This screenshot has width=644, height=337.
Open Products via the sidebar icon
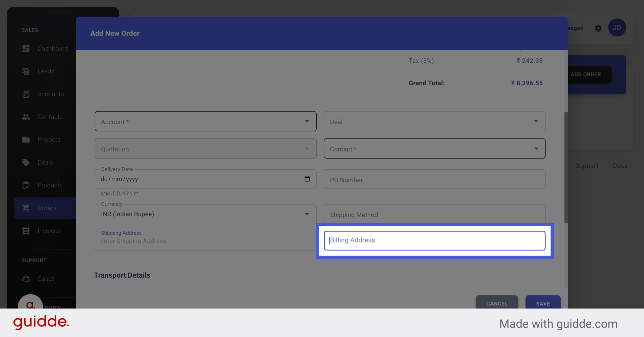pyautogui.click(x=26, y=185)
